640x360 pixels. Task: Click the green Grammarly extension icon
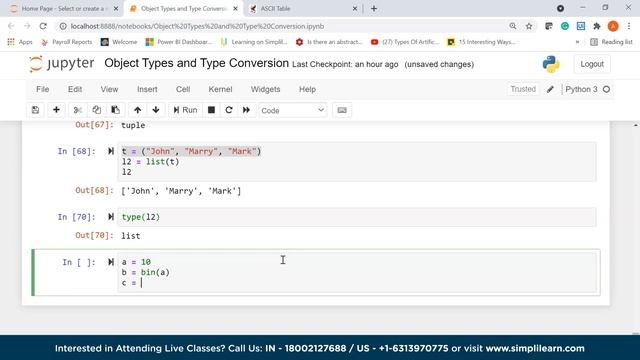coord(565,26)
